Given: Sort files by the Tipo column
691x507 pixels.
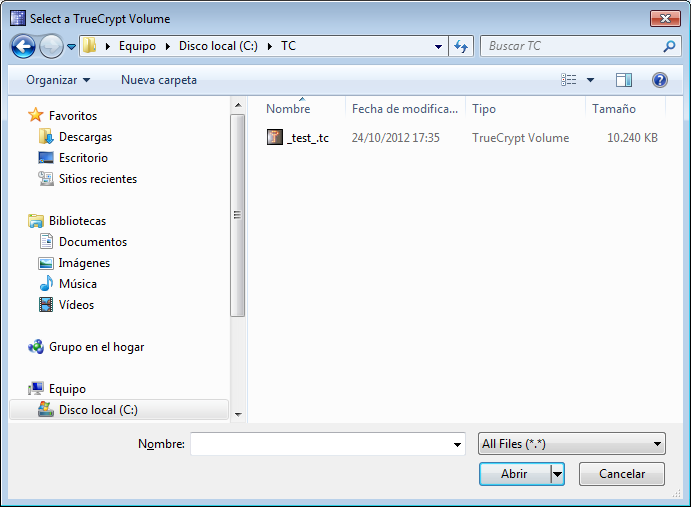Looking at the screenshot, I should point(484,109).
